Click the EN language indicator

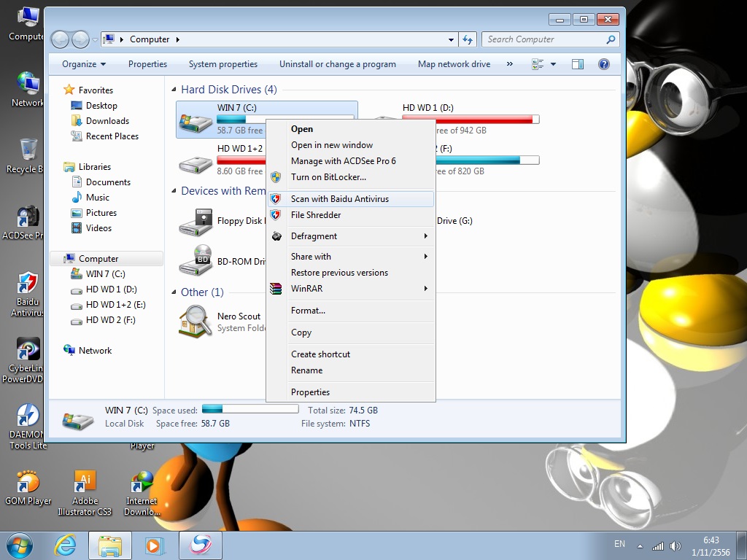pos(619,544)
